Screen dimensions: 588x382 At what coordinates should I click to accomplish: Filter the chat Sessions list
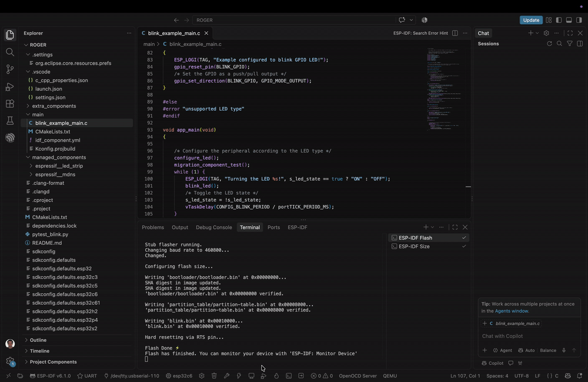tap(570, 44)
